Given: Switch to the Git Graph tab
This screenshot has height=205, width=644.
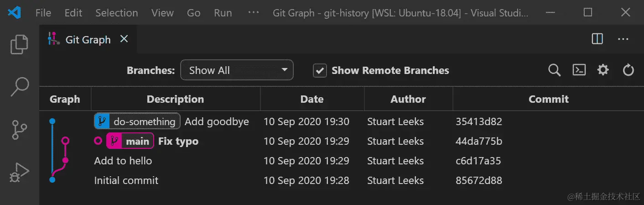Looking at the screenshot, I should (88, 40).
